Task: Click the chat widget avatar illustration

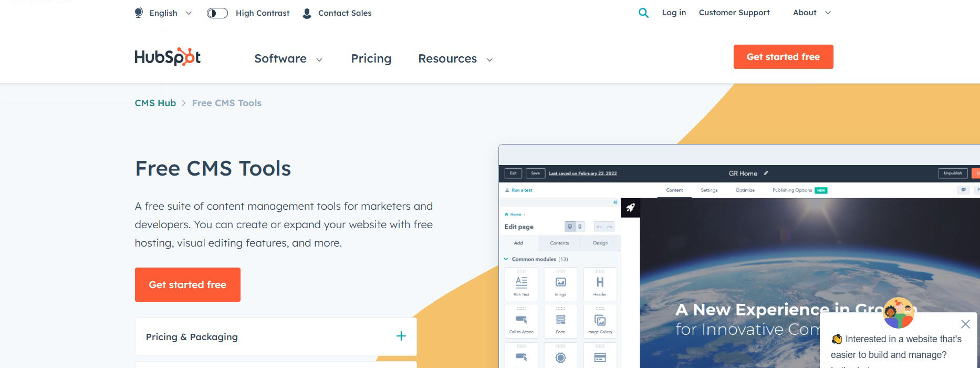Action: 899,313
